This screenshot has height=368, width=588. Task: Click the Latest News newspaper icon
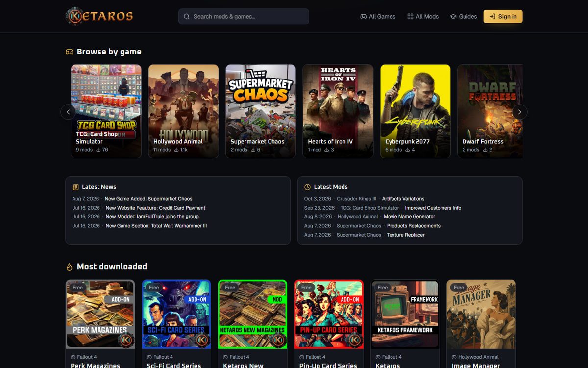click(x=75, y=187)
